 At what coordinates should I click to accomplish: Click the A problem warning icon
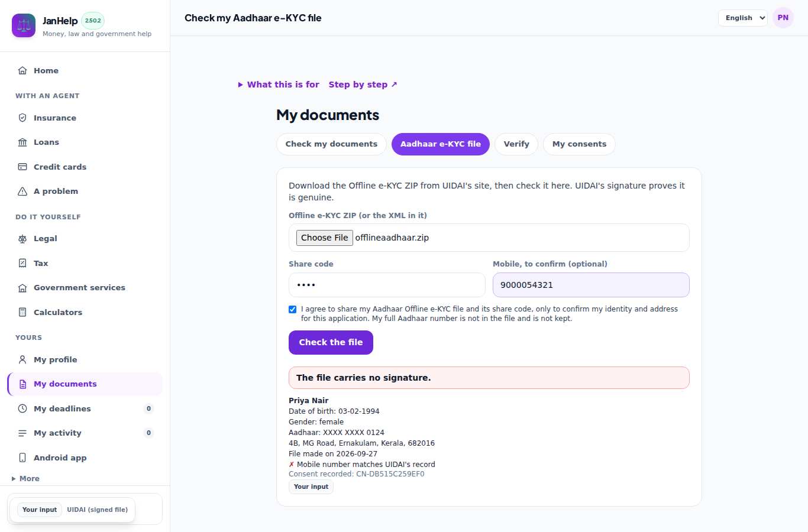coord(22,191)
